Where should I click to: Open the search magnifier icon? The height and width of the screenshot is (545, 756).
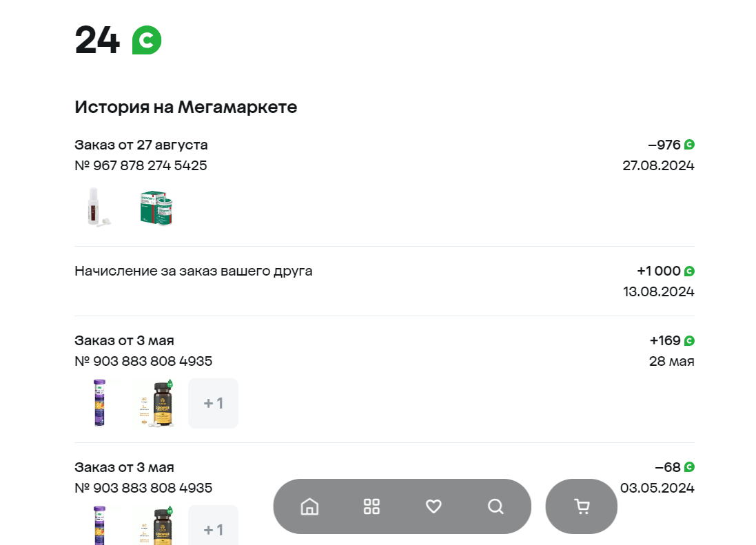pos(496,506)
